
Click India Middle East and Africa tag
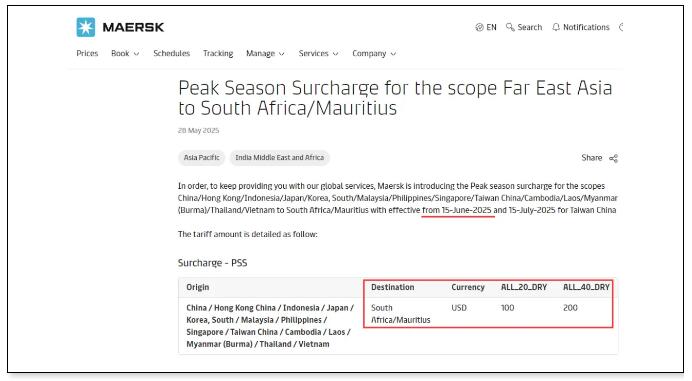click(x=279, y=158)
